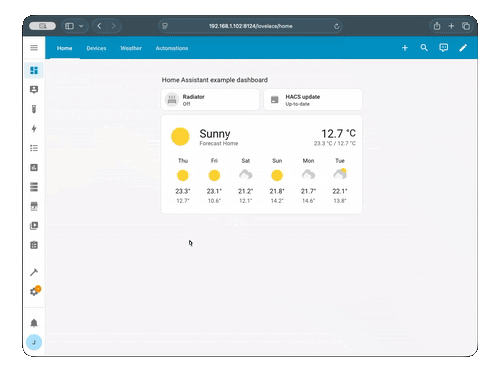Open a new Safari tab
The width and height of the screenshot is (500, 386).
point(451,26)
